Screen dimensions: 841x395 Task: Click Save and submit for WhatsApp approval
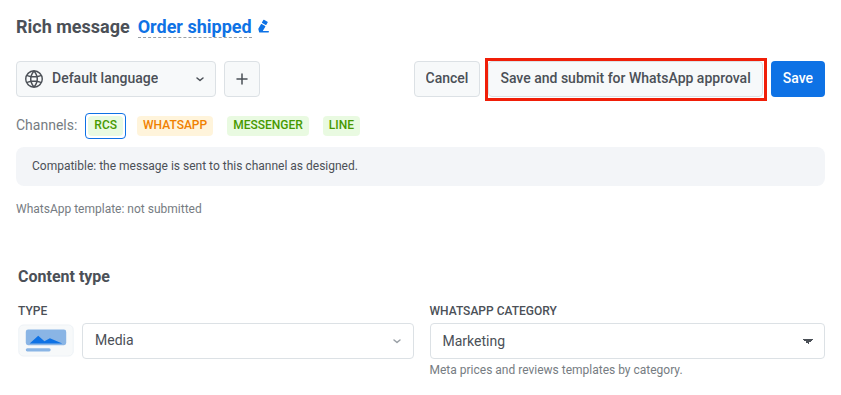625,79
